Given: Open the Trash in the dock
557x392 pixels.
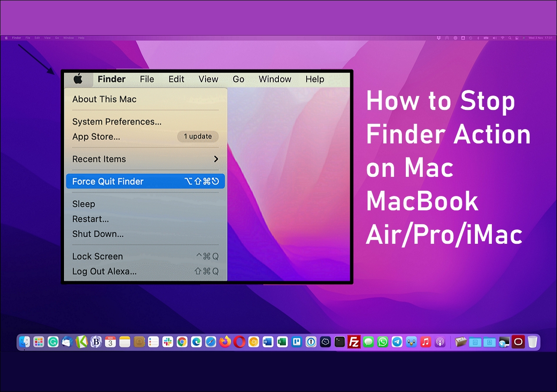Looking at the screenshot, I should (x=533, y=342).
